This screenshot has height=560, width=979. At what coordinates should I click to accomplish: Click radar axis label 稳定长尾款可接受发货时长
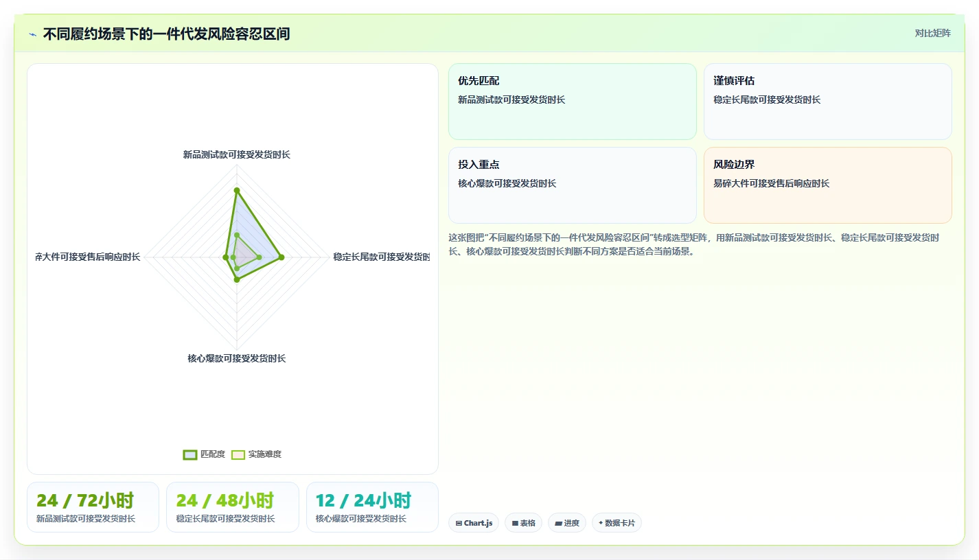[381, 257]
